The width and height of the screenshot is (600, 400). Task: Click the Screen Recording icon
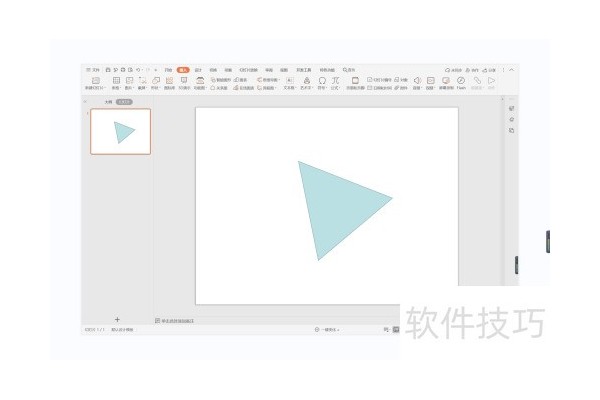(446, 80)
